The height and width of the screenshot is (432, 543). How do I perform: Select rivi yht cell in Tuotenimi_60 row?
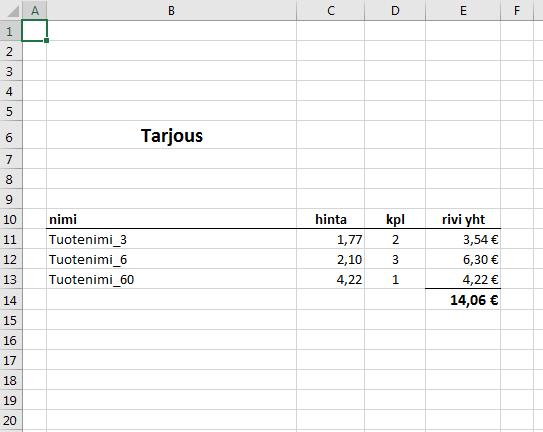click(463, 279)
